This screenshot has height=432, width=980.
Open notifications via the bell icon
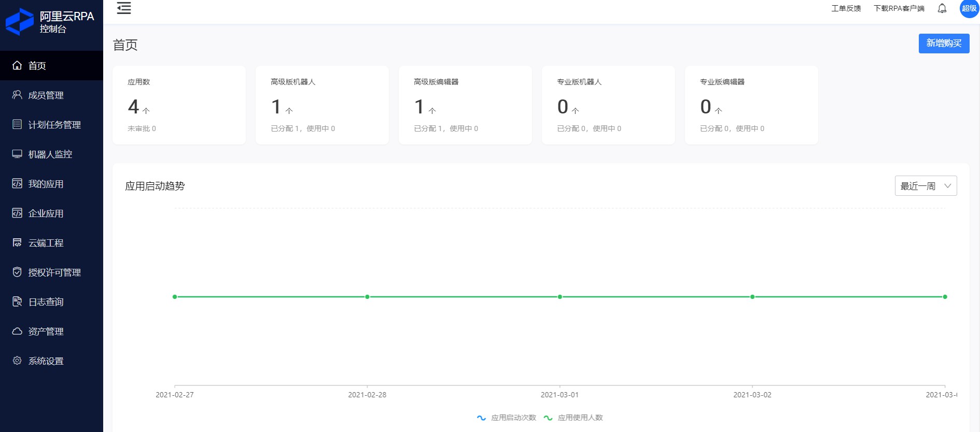pyautogui.click(x=942, y=8)
